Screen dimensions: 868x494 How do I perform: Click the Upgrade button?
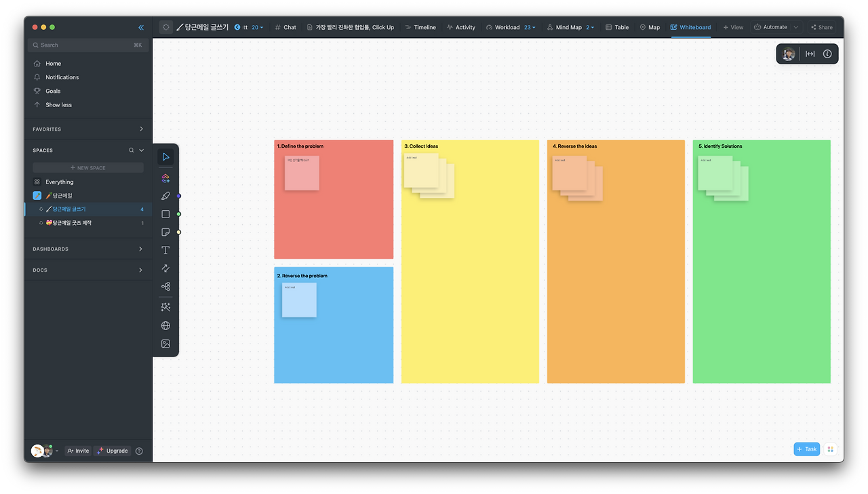(113, 451)
